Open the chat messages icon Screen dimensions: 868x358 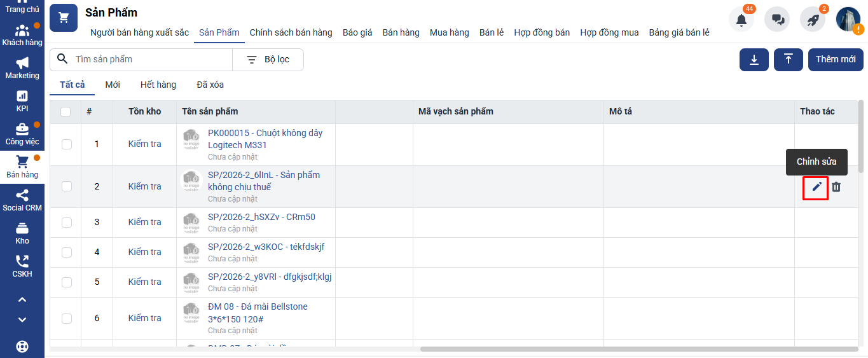[777, 20]
